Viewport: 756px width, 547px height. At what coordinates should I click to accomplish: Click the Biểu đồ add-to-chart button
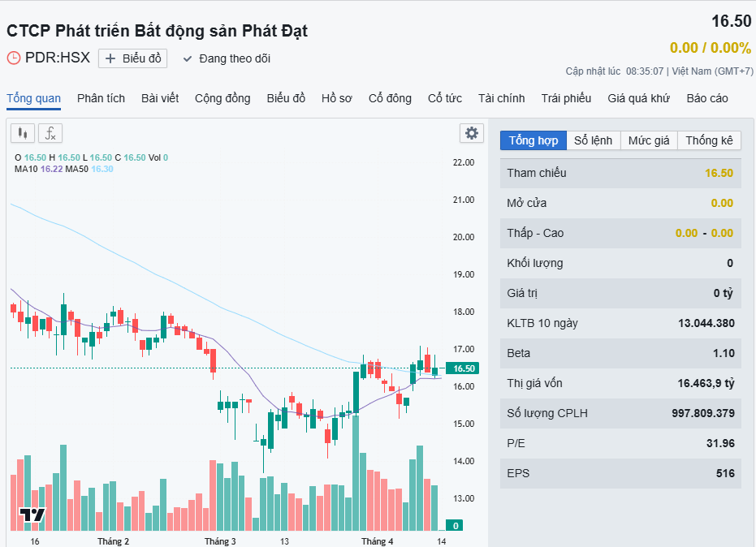(x=133, y=58)
